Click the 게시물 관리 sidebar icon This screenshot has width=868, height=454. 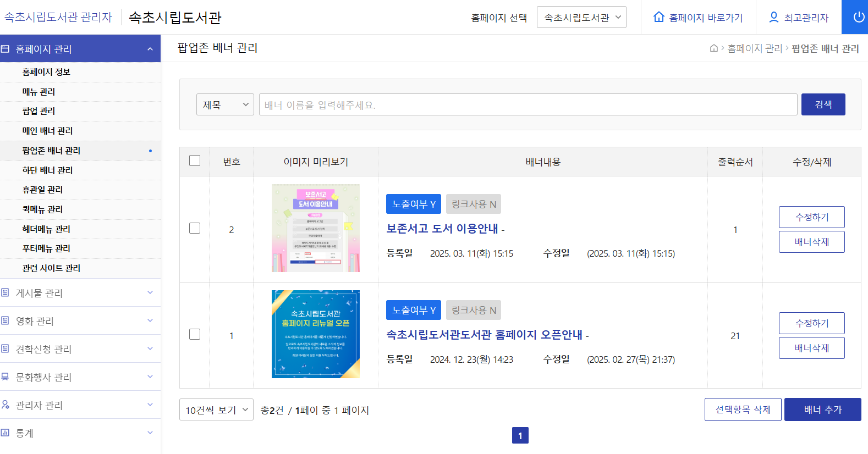click(6, 292)
